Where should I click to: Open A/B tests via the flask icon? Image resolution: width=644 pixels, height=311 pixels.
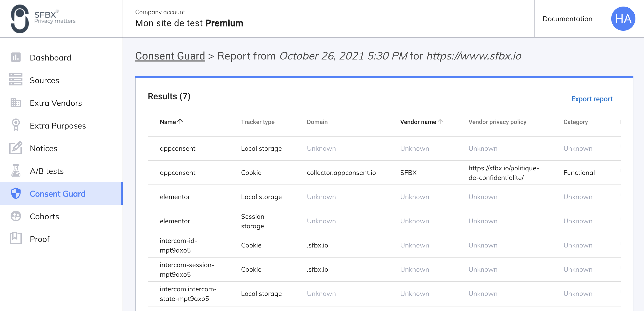click(16, 171)
